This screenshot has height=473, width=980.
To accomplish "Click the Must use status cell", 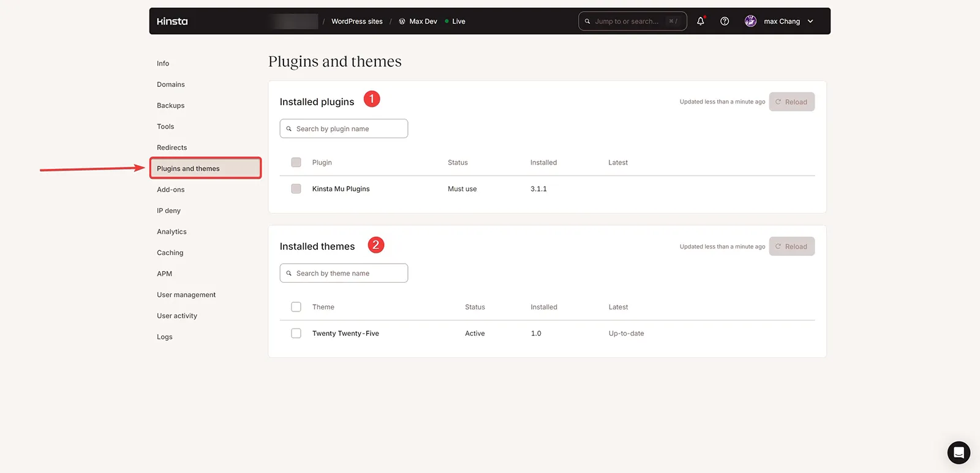I will point(462,189).
